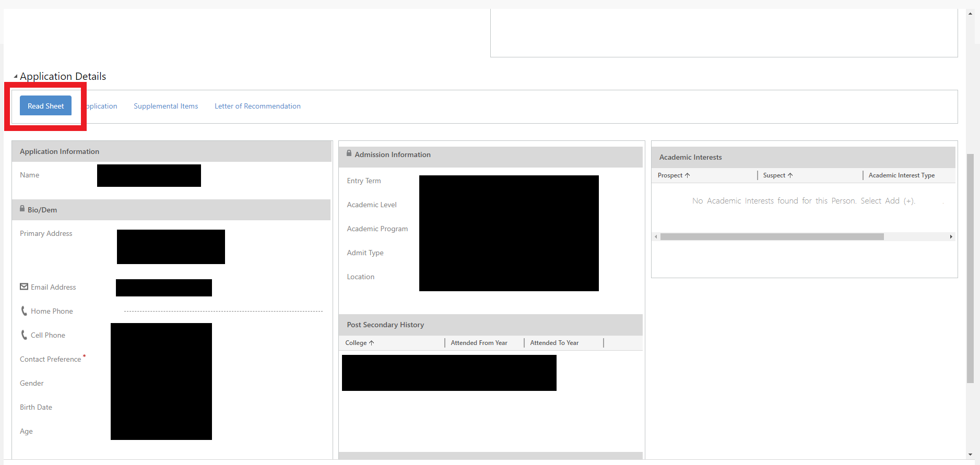Image resolution: width=980 pixels, height=465 pixels.
Task: Click Academic Interests scrollbar right arrow
Action: pos(951,237)
